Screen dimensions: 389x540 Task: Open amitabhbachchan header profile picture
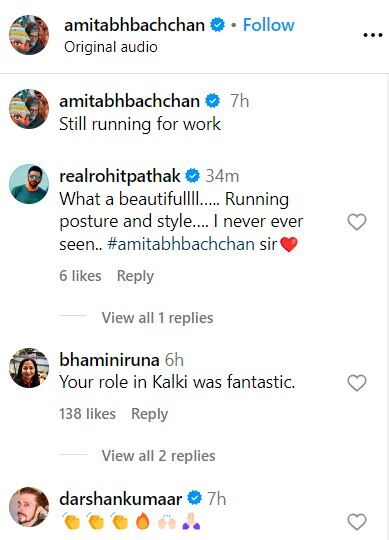29,35
